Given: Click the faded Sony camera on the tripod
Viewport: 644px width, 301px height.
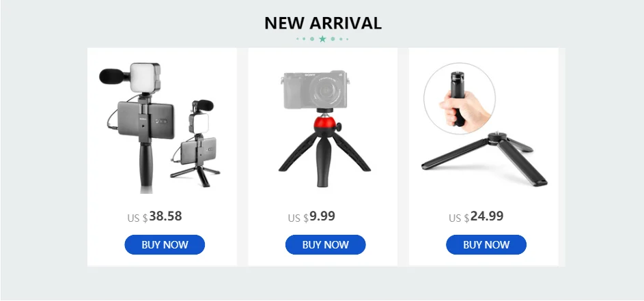Looking at the screenshot, I should (x=315, y=89).
